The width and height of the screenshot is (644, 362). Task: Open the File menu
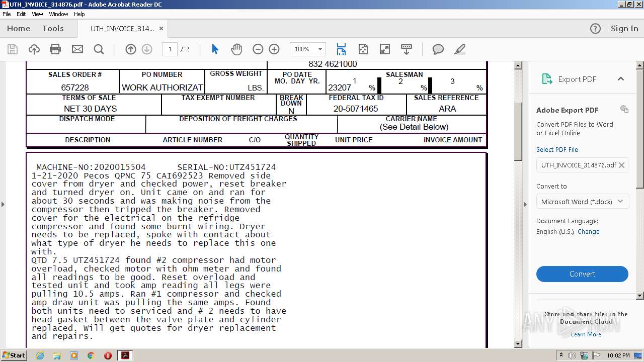point(7,14)
